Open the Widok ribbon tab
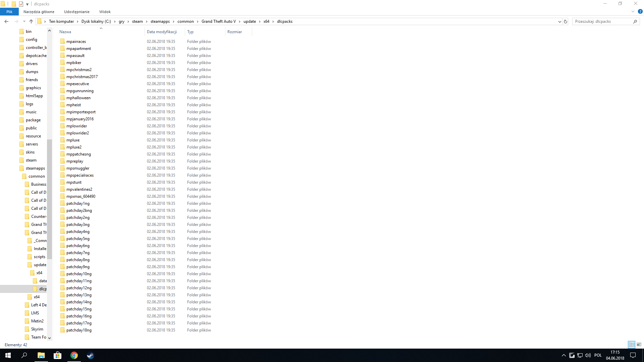The height and width of the screenshot is (362, 644). click(105, 12)
